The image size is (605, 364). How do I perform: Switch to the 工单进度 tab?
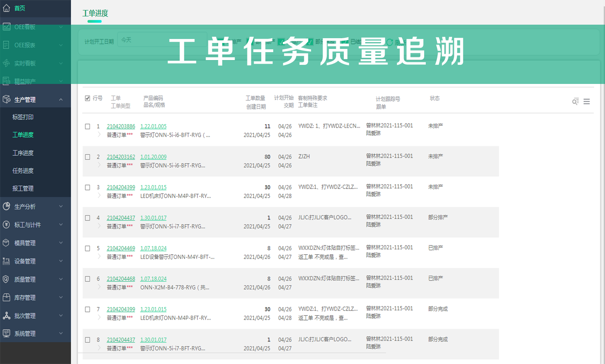94,13
